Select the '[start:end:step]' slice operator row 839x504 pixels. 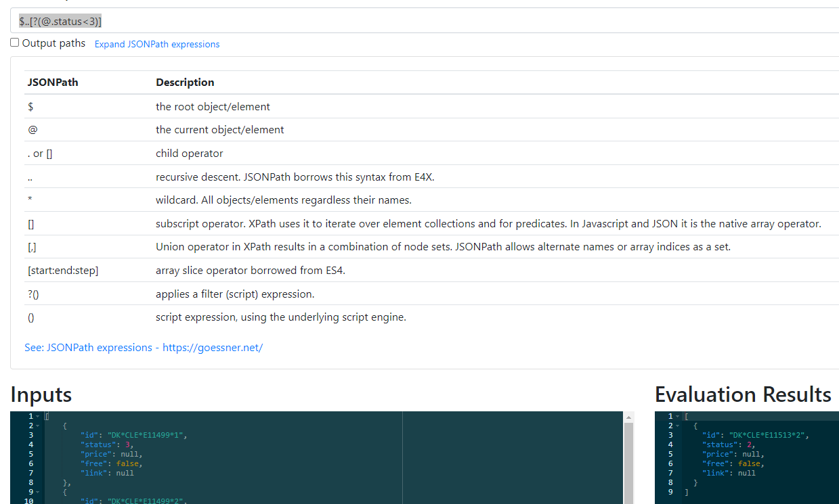pos(271,270)
